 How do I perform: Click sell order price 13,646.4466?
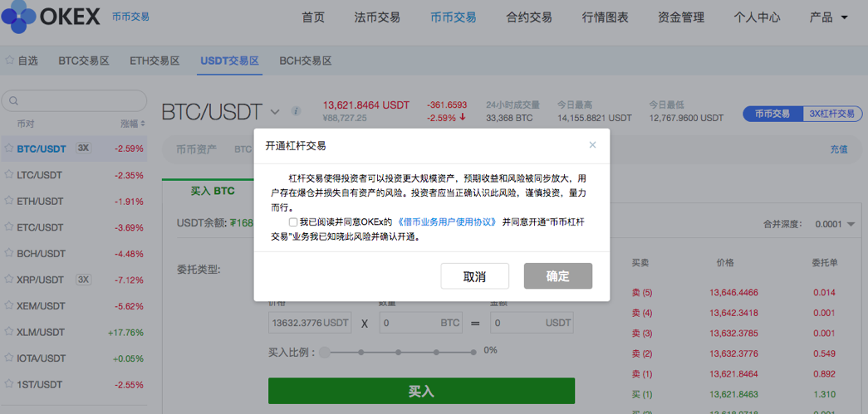[x=733, y=292]
